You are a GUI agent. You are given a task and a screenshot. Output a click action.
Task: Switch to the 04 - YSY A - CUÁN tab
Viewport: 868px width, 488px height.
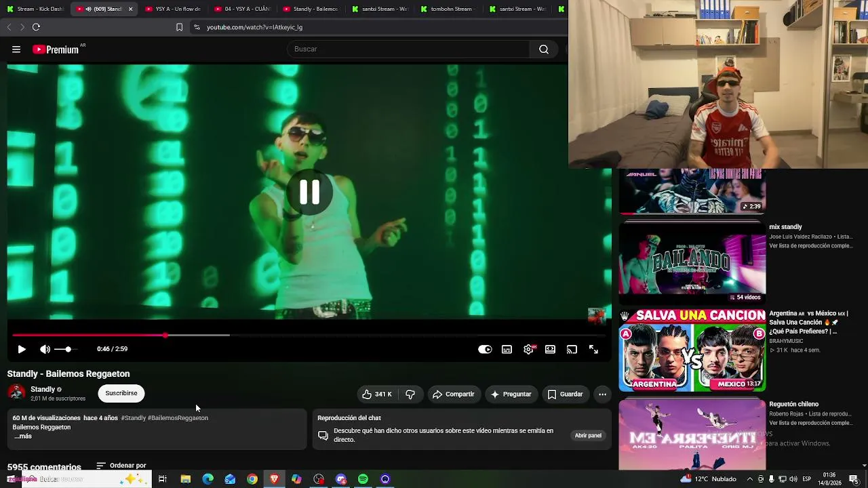tap(243, 9)
